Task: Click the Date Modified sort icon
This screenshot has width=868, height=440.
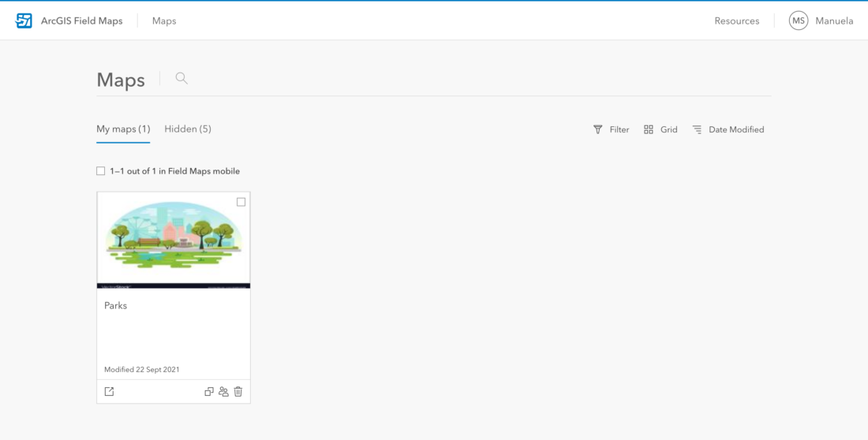Action: (697, 129)
